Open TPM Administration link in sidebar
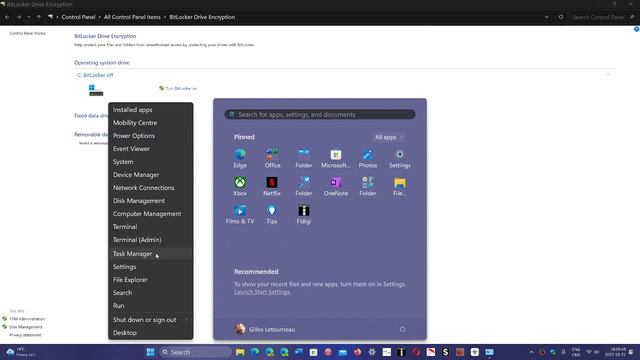This screenshot has width=640, height=360. click(x=27, y=319)
